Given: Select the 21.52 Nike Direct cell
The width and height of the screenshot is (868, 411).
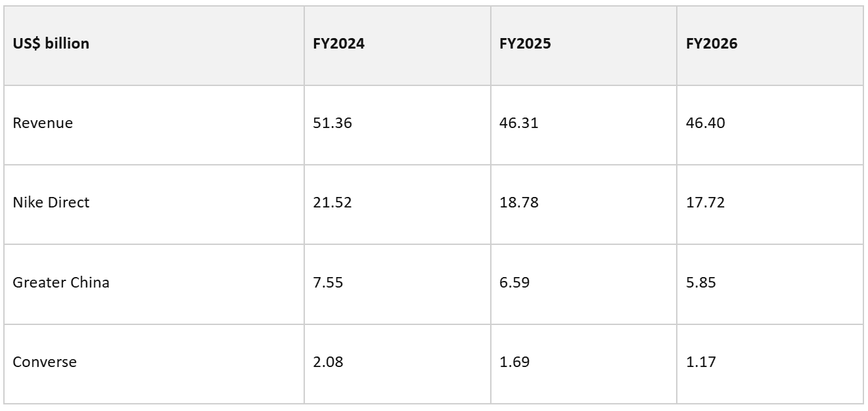Looking at the screenshot, I should 397,204.
